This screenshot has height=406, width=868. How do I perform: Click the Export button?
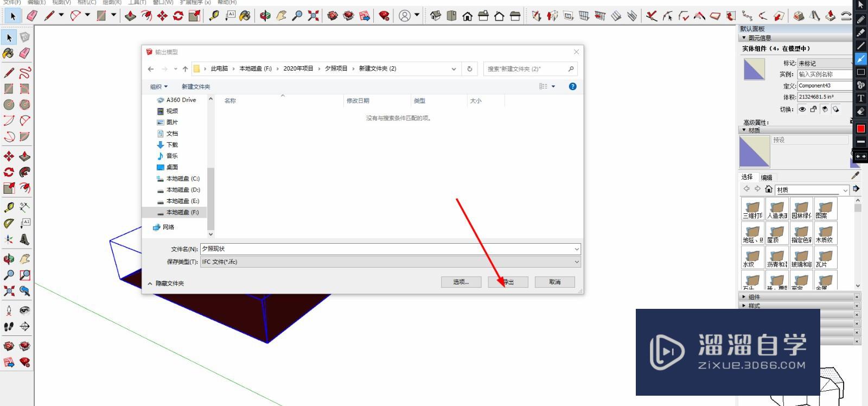[508, 282]
